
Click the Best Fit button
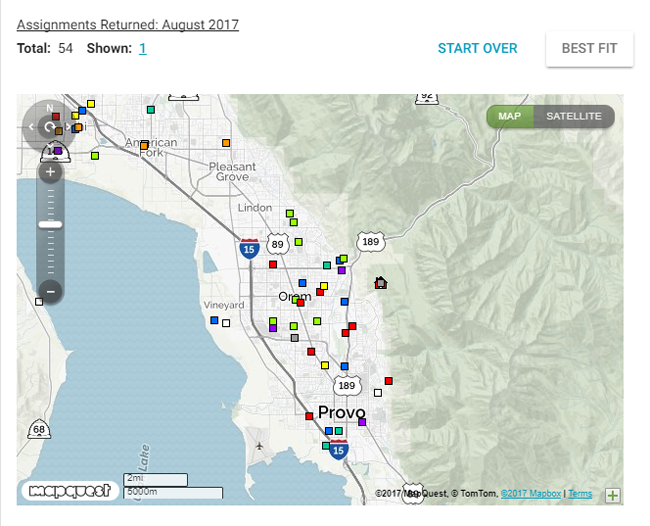(x=589, y=48)
